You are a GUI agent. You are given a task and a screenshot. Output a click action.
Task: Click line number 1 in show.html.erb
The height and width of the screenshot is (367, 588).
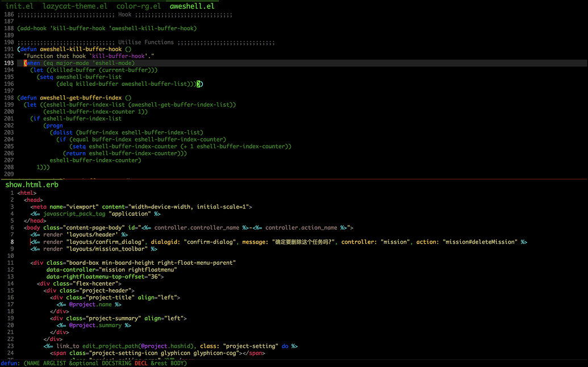coord(12,192)
